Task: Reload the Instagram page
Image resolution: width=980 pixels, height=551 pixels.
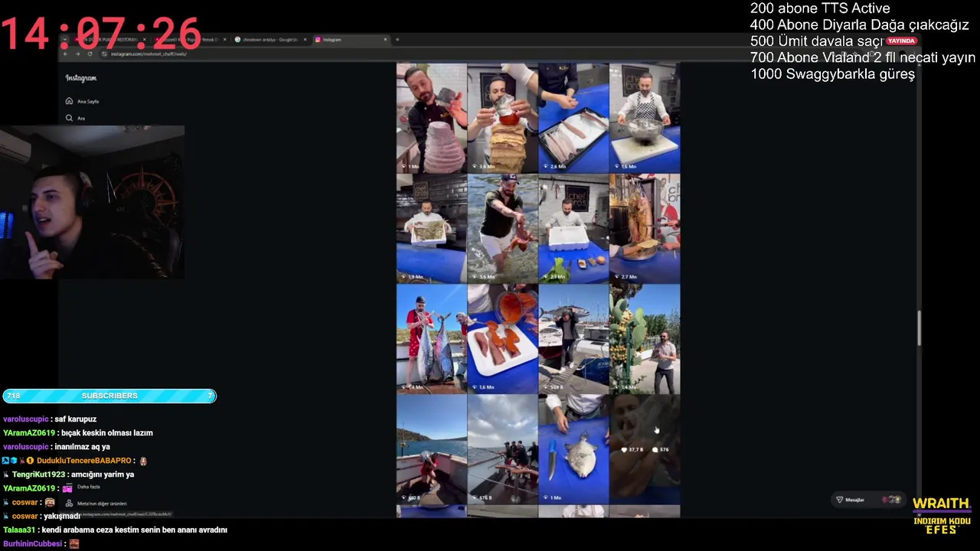Action: tap(90, 54)
